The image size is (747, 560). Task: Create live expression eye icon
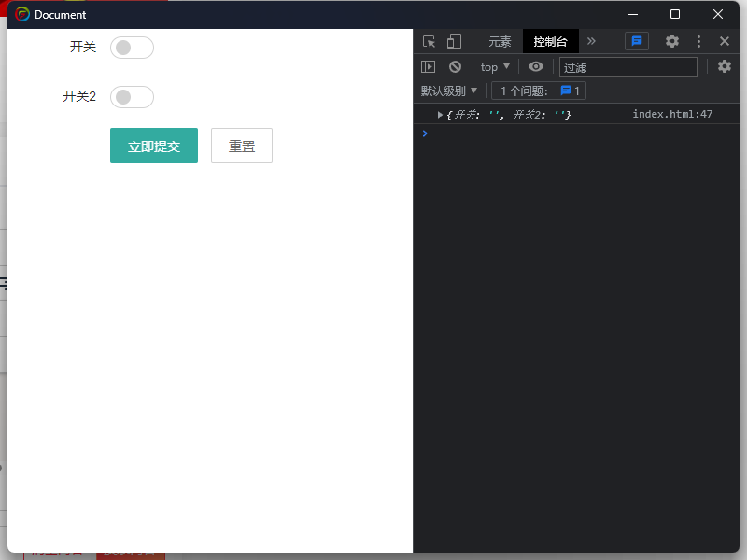535,66
